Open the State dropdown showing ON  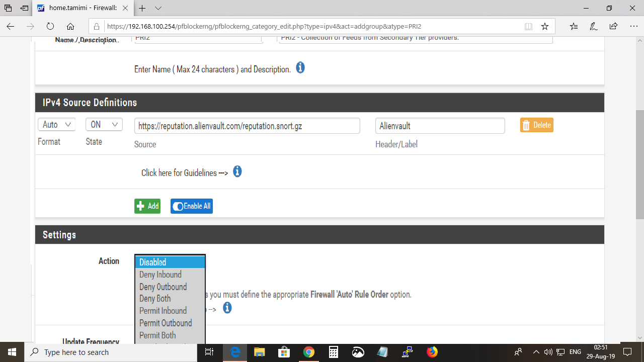click(x=104, y=124)
